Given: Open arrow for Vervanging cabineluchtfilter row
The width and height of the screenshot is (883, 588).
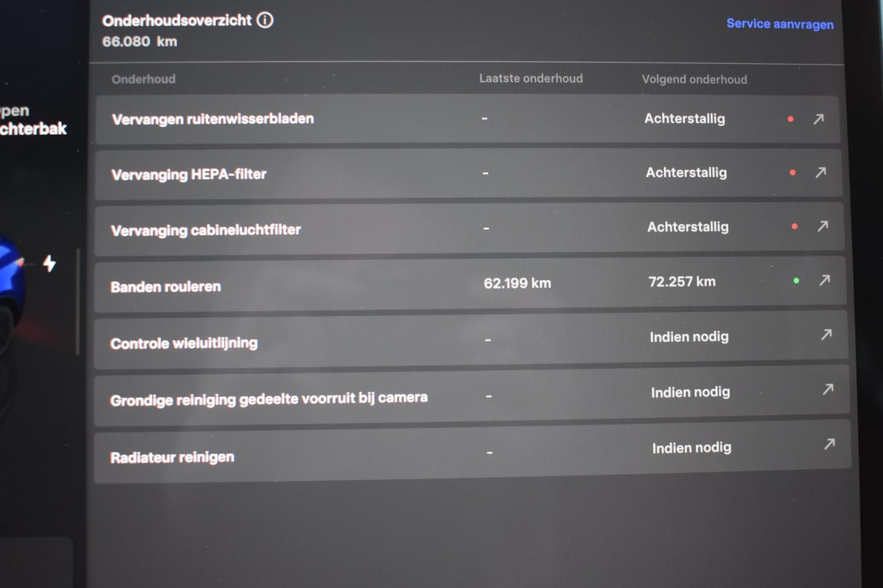Looking at the screenshot, I should tap(823, 226).
